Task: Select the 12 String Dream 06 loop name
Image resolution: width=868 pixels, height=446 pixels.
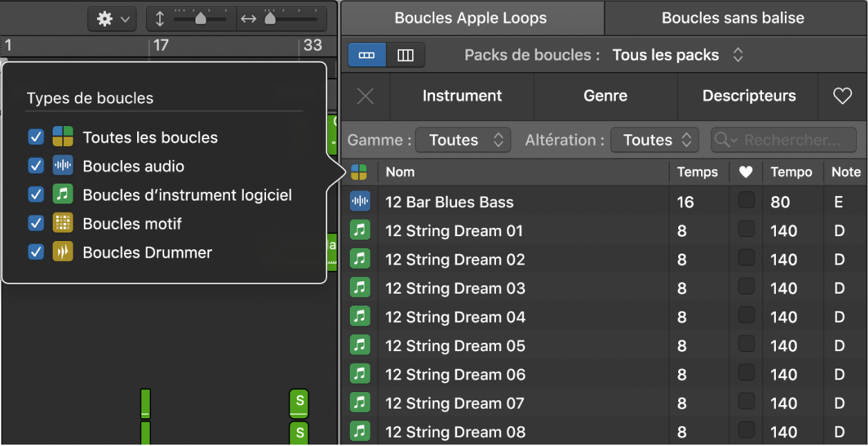Action: 455,375
